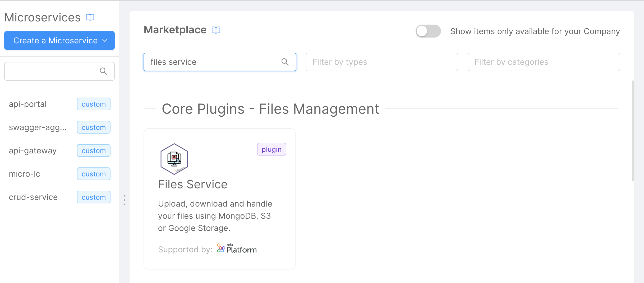The image size is (644, 283).
Task: Click the Files Service card title
Action: (x=192, y=184)
